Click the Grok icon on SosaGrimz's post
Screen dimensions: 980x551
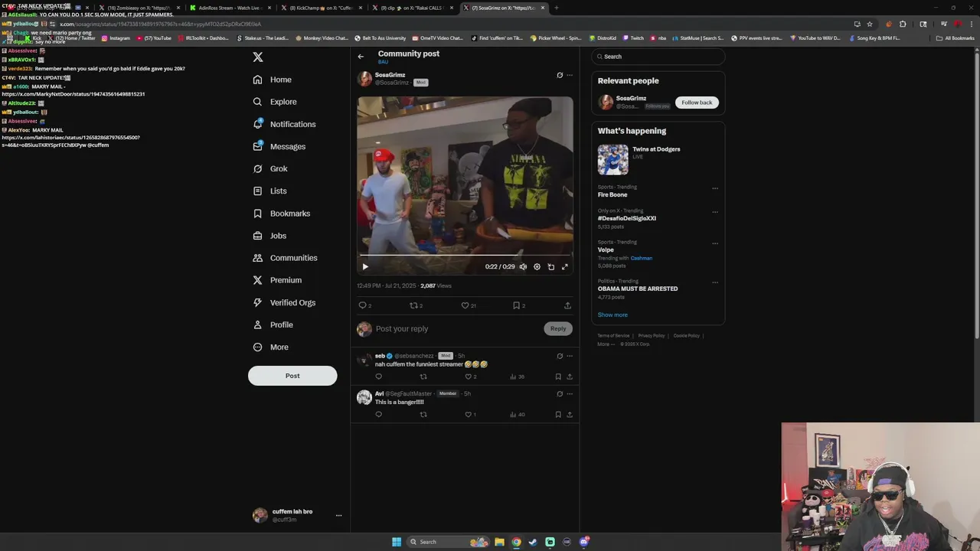click(x=560, y=75)
